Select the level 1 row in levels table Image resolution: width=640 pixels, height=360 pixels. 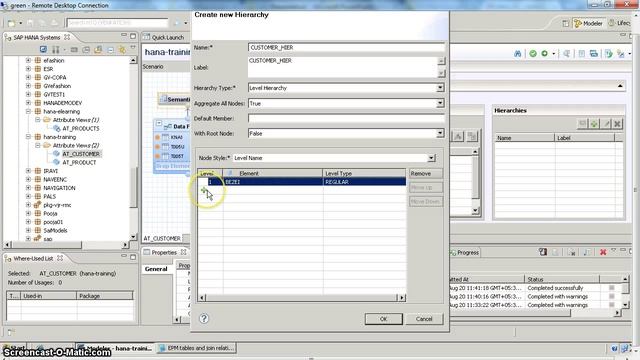(302, 182)
